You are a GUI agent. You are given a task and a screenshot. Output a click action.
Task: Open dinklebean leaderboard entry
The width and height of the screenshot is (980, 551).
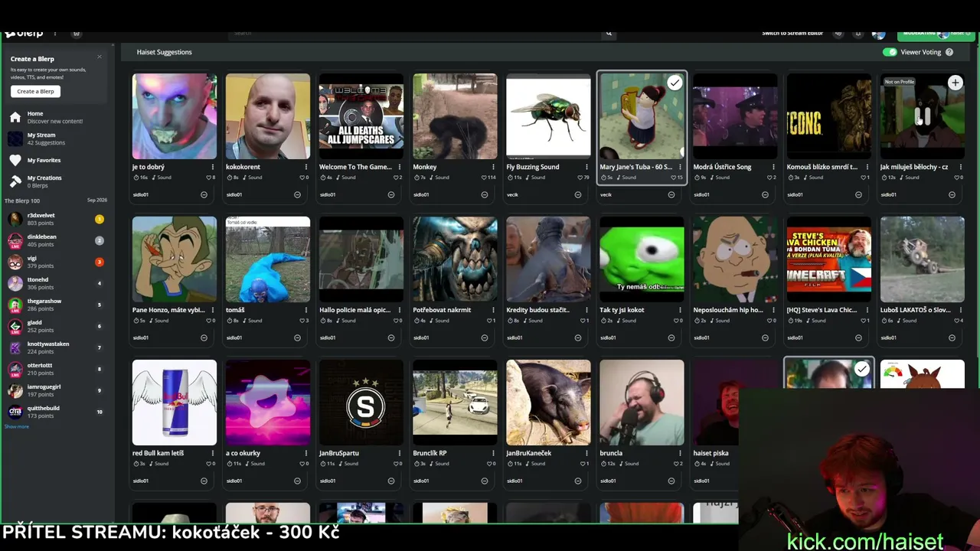click(x=55, y=240)
